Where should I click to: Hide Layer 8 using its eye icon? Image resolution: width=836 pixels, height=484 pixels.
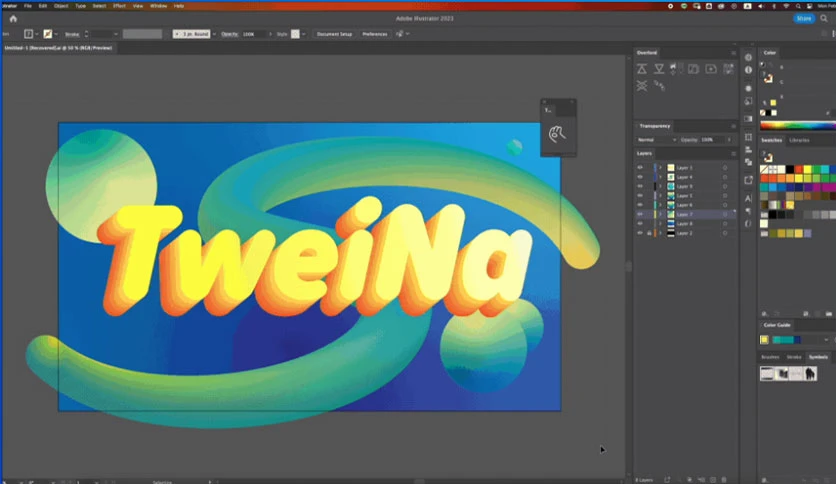(x=640, y=224)
